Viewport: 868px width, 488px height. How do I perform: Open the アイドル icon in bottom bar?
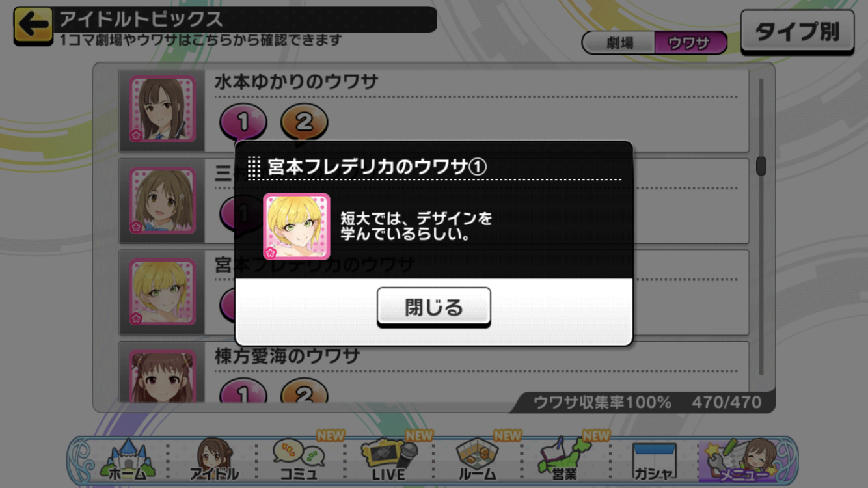[214, 461]
